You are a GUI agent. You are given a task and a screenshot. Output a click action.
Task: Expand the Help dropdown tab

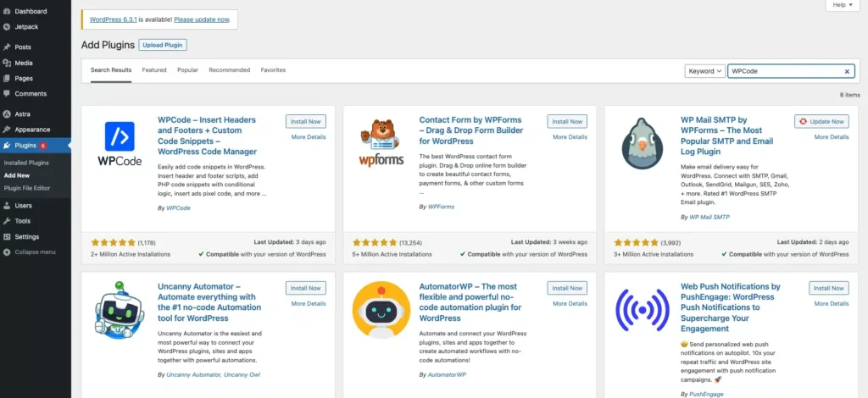[844, 5]
